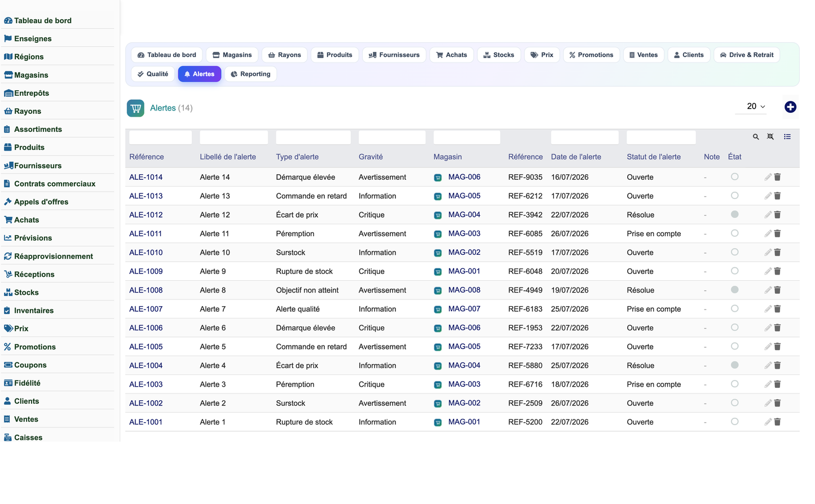Click the edit pencil for ALE-1012

(x=768, y=215)
